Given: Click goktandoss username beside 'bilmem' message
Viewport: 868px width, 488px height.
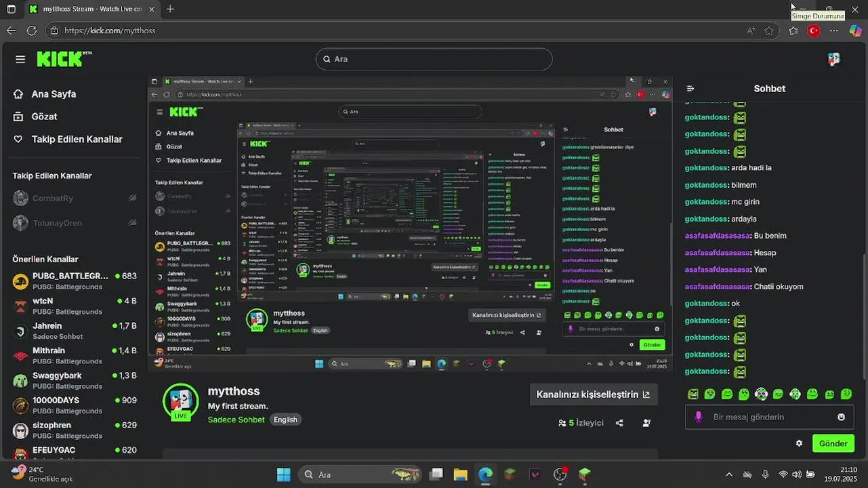Looking at the screenshot, I should click(707, 185).
